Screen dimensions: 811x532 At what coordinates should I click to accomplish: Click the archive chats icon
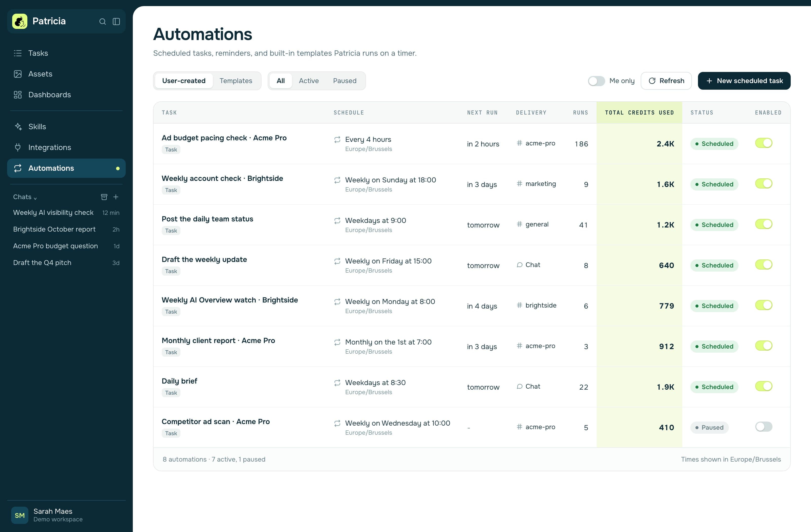tap(104, 197)
